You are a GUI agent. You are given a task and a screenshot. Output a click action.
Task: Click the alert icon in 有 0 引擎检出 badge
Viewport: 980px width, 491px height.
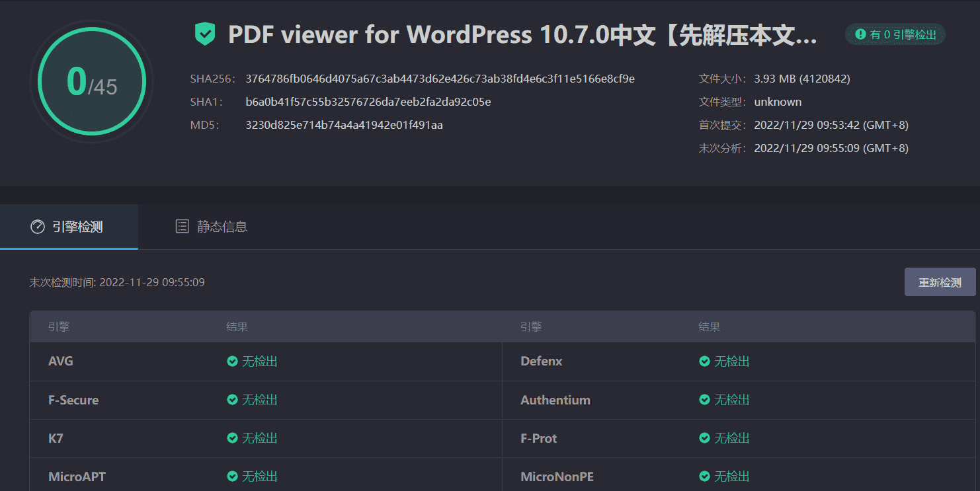click(860, 34)
